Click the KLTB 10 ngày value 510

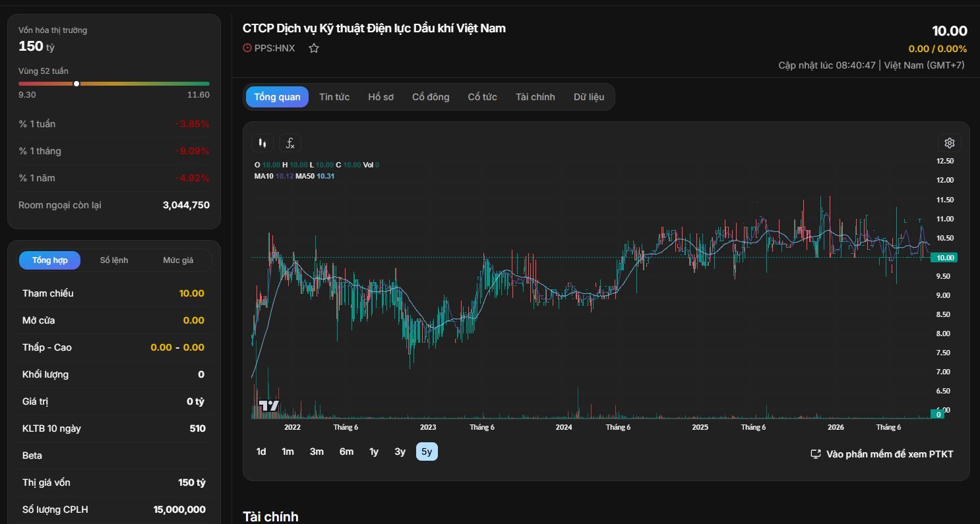tap(197, 428)
